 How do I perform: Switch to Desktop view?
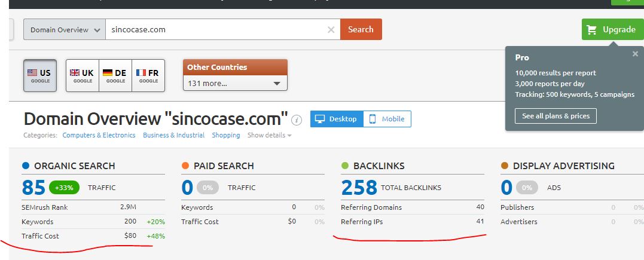[337, 119]
